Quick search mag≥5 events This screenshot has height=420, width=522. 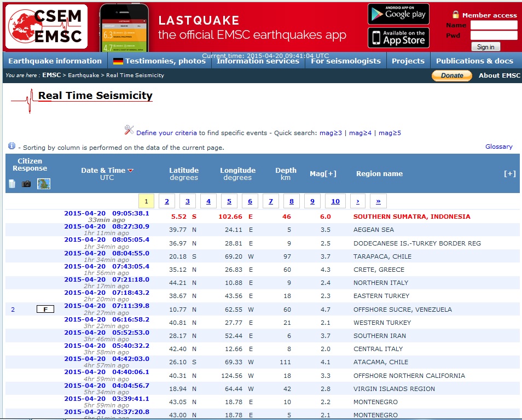pos(390,133)
